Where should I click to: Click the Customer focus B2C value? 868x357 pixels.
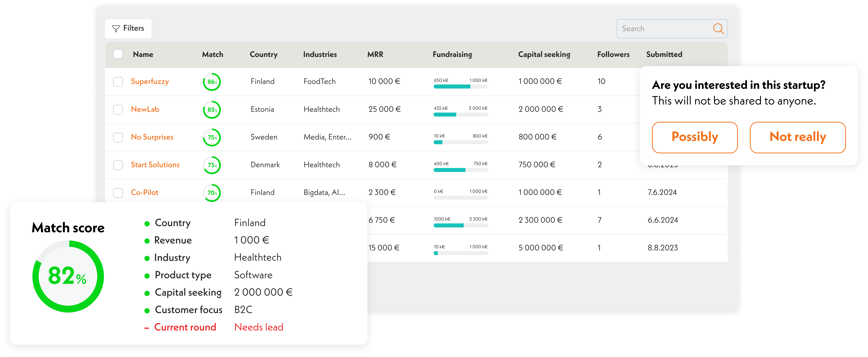243,309
